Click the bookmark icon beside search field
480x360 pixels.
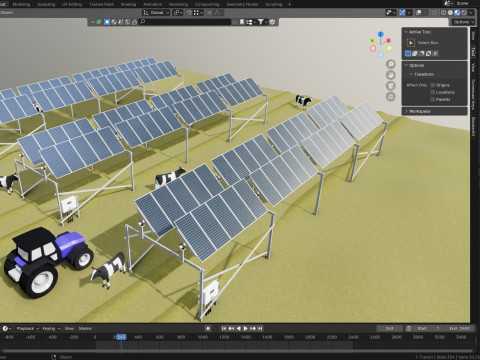[242, 22]
